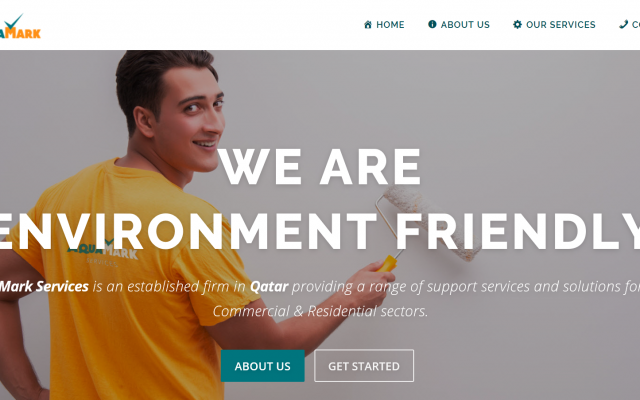
Task: Click the painter's face in the banner
Action: tap(192, 118)
